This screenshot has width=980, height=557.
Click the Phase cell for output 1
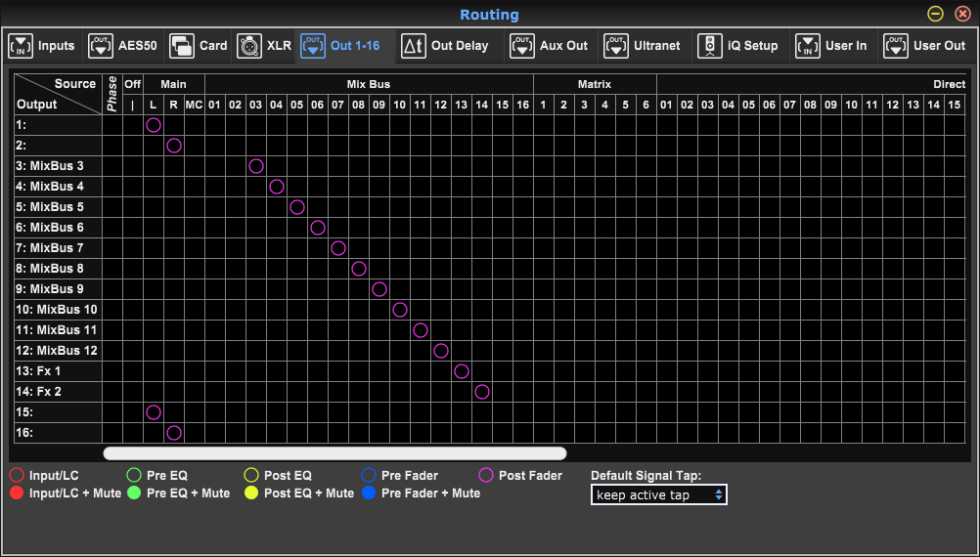coord(112,125)
